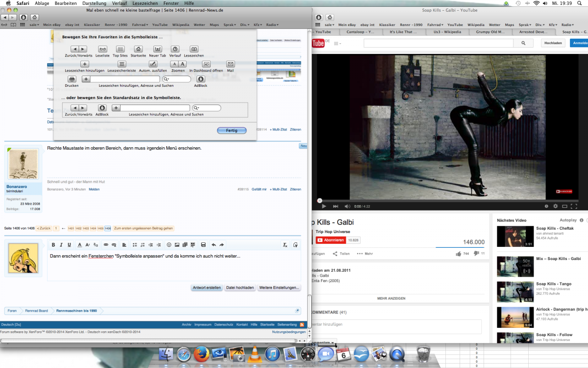Click the Mail envelope icon
588x368 pixels.
pyautogui.click(x=230, y=64)
